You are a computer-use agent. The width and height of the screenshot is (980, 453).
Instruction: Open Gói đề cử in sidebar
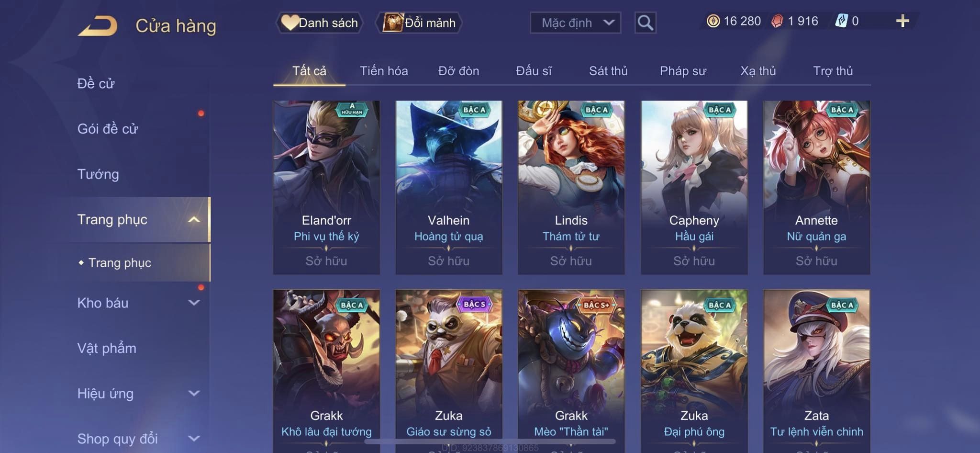click(108, 129)
